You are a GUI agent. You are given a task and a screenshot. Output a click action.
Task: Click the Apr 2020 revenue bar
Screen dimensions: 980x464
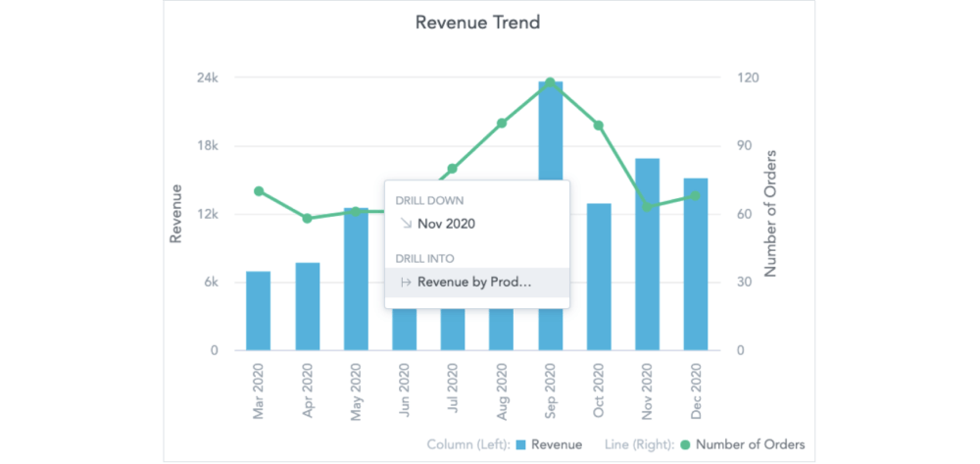[x=307, y=306]
